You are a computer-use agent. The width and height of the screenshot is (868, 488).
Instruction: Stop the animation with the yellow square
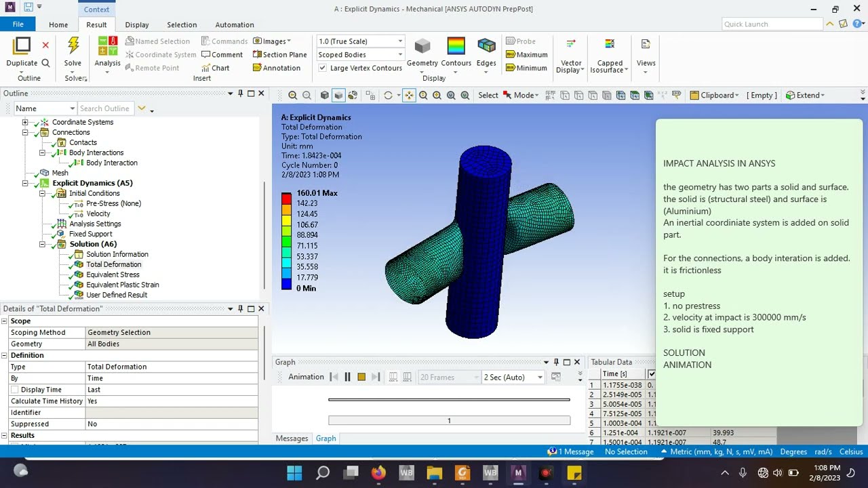coord(361,378)
